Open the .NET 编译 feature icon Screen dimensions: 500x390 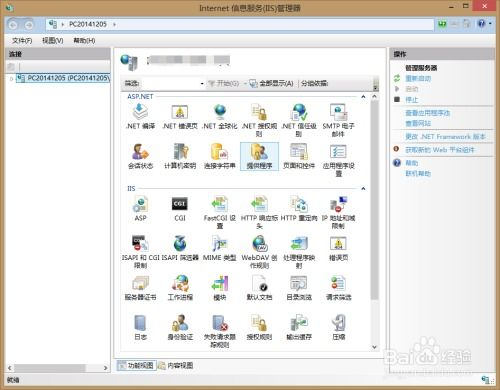(140, 117)
